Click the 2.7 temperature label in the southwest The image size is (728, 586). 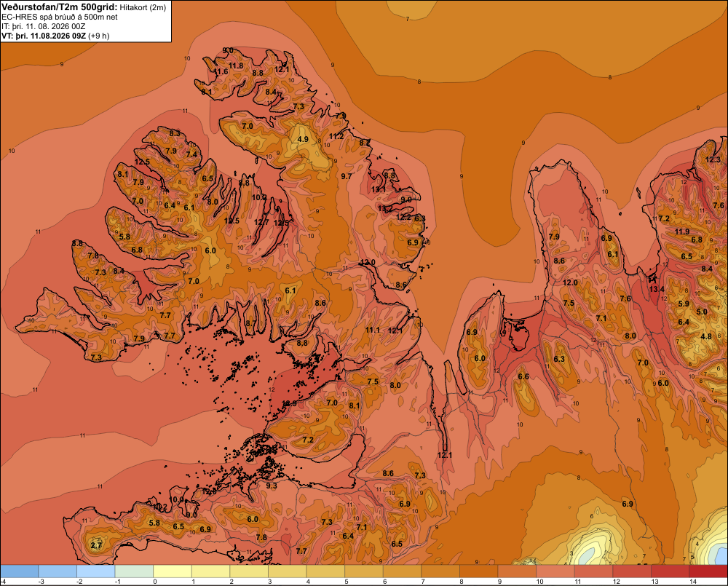click(x=96, y=546)
